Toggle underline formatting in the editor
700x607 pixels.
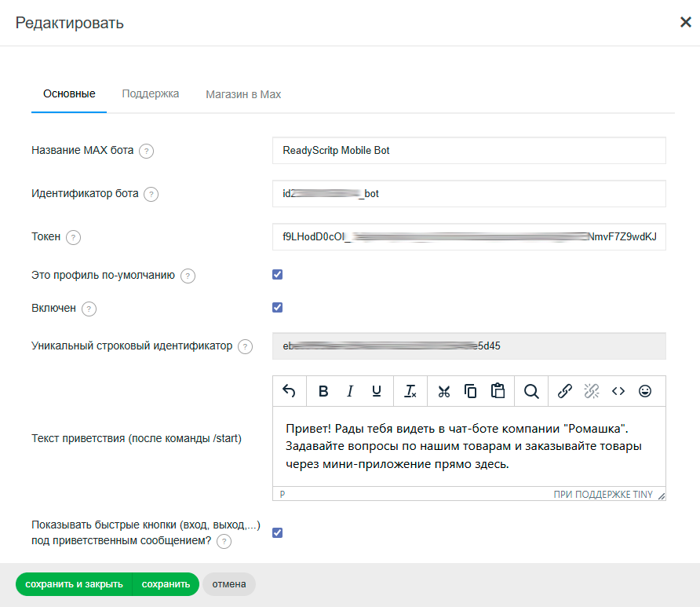[x=377, y=391]
